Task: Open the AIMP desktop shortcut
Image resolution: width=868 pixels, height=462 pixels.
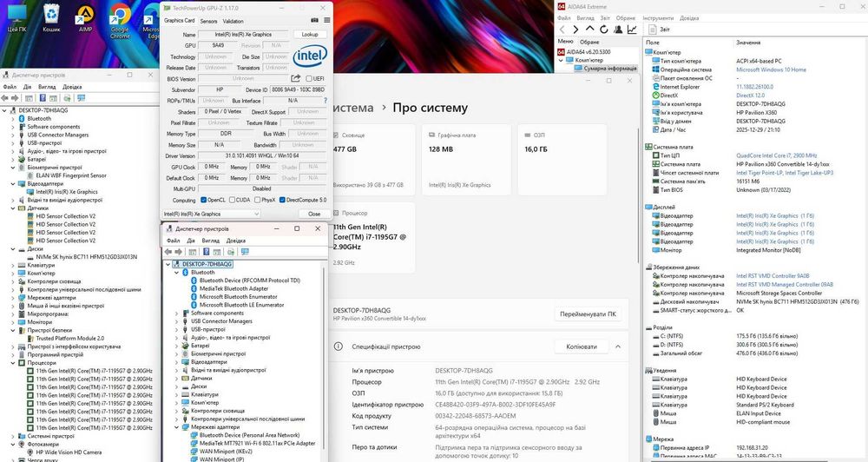Action: point(85,17)
